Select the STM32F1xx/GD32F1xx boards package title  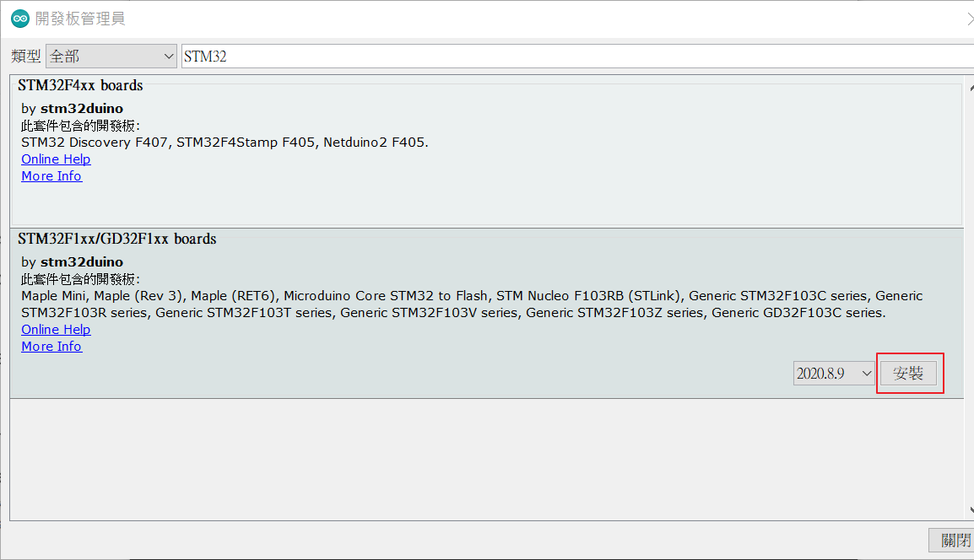116,239
